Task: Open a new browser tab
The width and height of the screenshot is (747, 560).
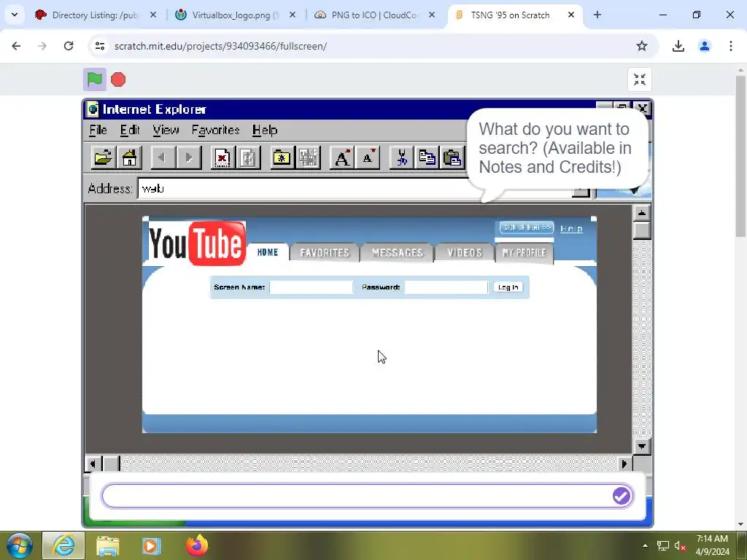Action: point(597,15)
